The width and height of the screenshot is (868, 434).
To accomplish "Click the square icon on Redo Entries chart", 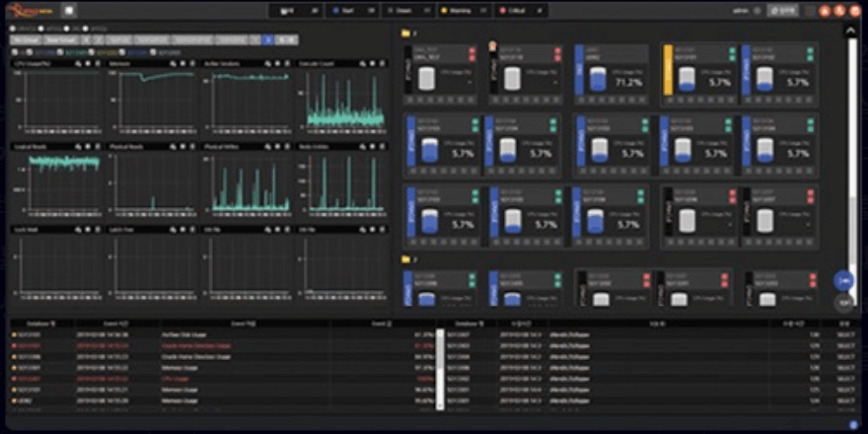I will 373,147.
